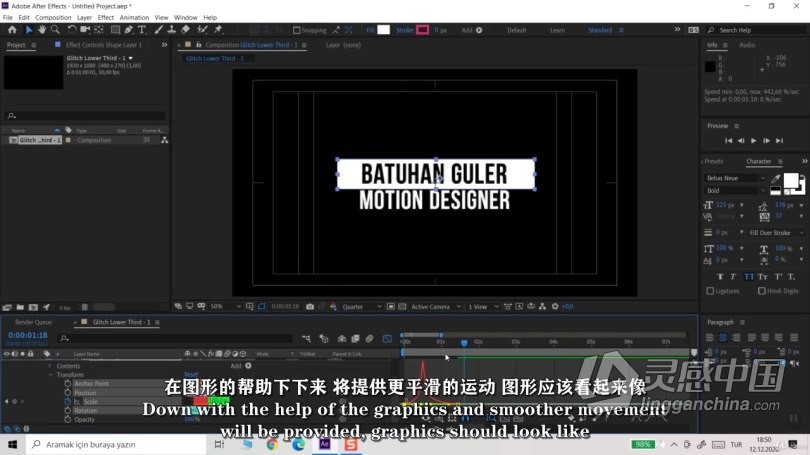Enable motion blur switch in timeline header
This screenshot has height=455, width=810.
click(369, 339)
